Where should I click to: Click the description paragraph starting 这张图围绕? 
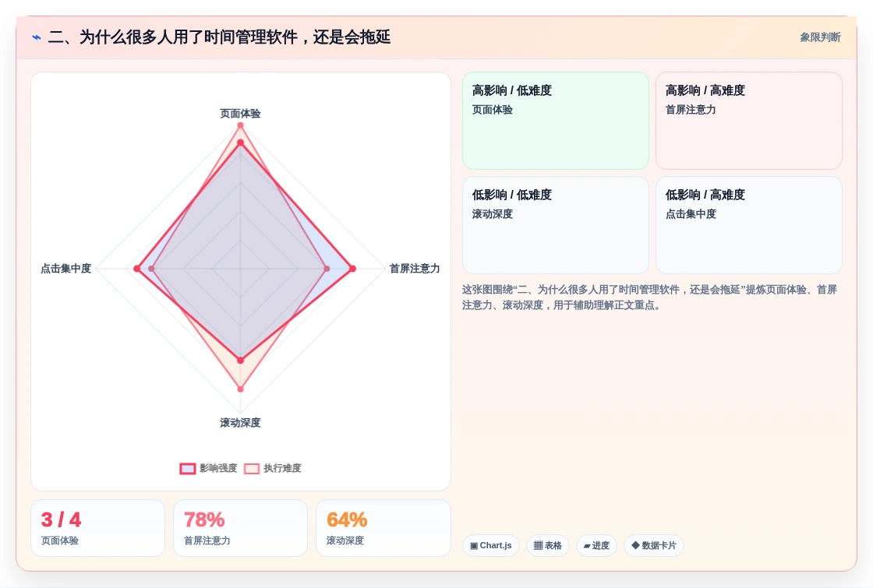[x=650, y=298]
